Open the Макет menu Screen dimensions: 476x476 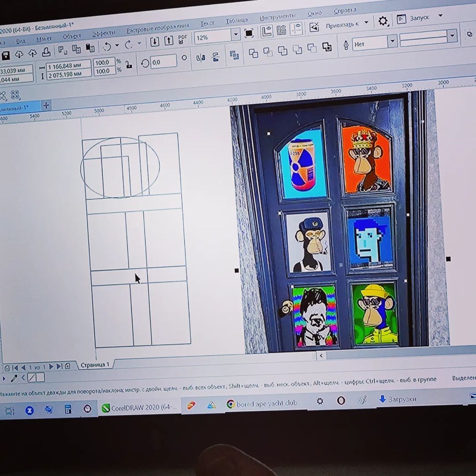click(x=44, y=39)
